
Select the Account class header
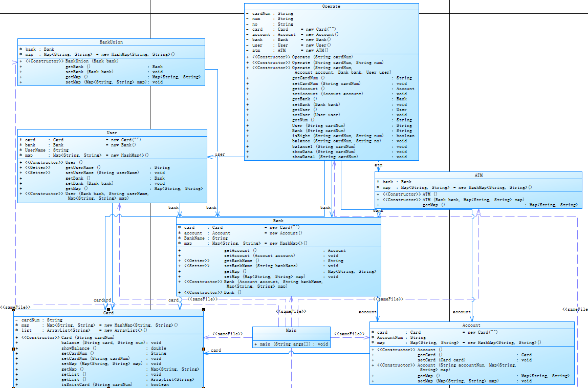(x=471, y=325)
